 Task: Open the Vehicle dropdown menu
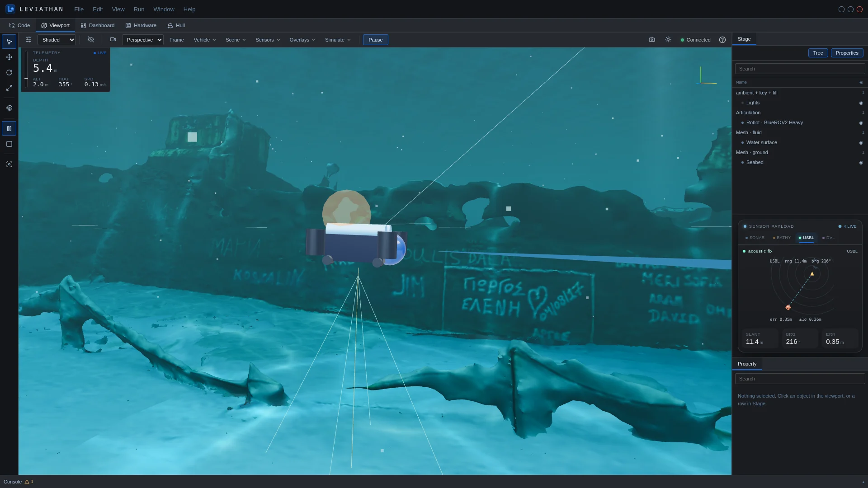pyautogui.click(x=205, y=40)
